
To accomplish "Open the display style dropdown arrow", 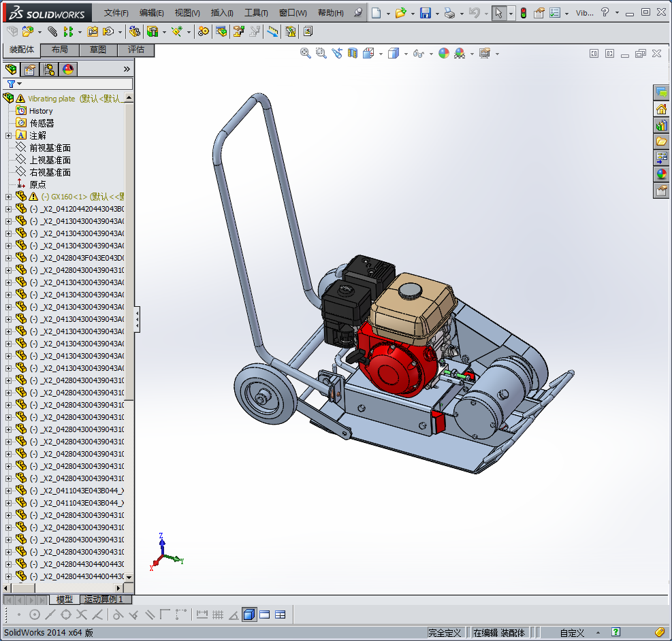I will coord(406,54).
